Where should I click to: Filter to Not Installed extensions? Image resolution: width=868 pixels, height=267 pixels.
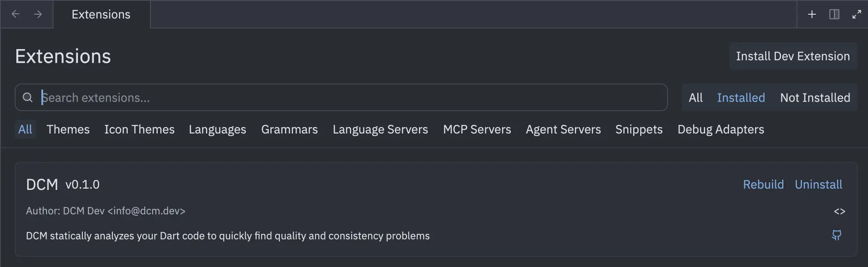pyautogui.click(x=815, y=98)
